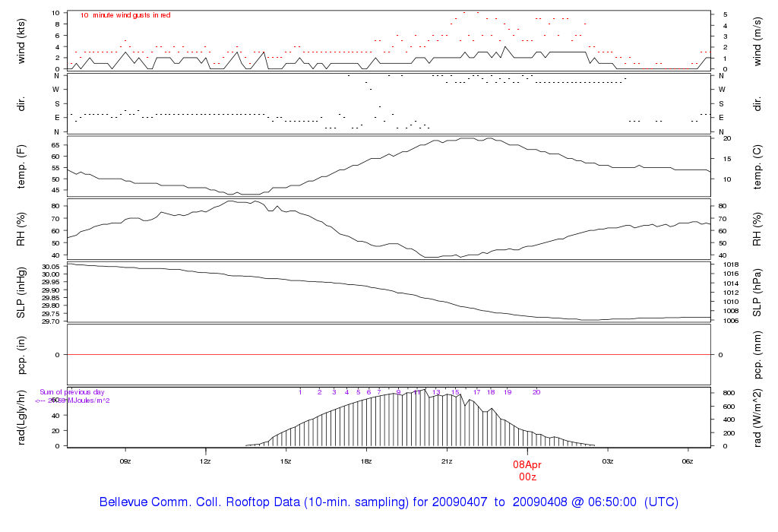Click the '29.95' SLP tick value
The width and height of the screenshot is (778, 532).
pos(51,282)
